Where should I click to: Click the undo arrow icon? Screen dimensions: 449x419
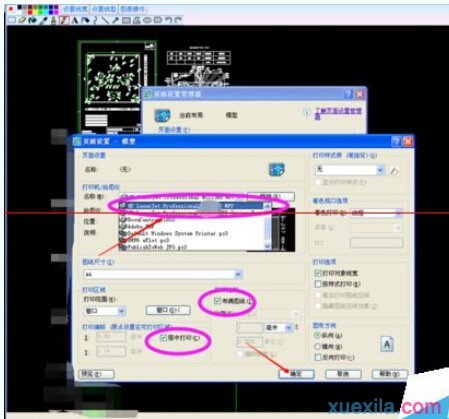(169, 20)
